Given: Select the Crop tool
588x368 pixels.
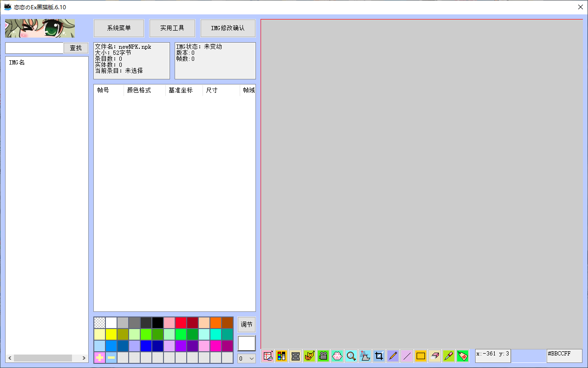Looking at the screenshot, I should point(379,356).
